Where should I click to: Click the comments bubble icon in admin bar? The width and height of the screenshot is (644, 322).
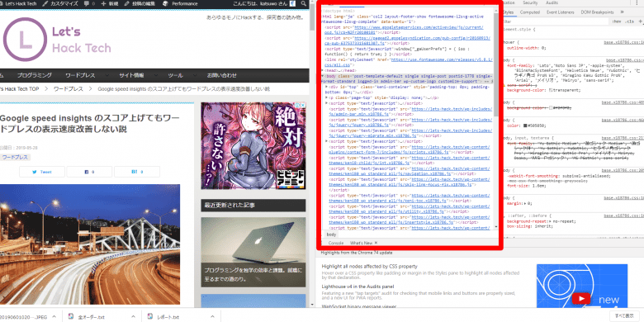pos(86,3)
